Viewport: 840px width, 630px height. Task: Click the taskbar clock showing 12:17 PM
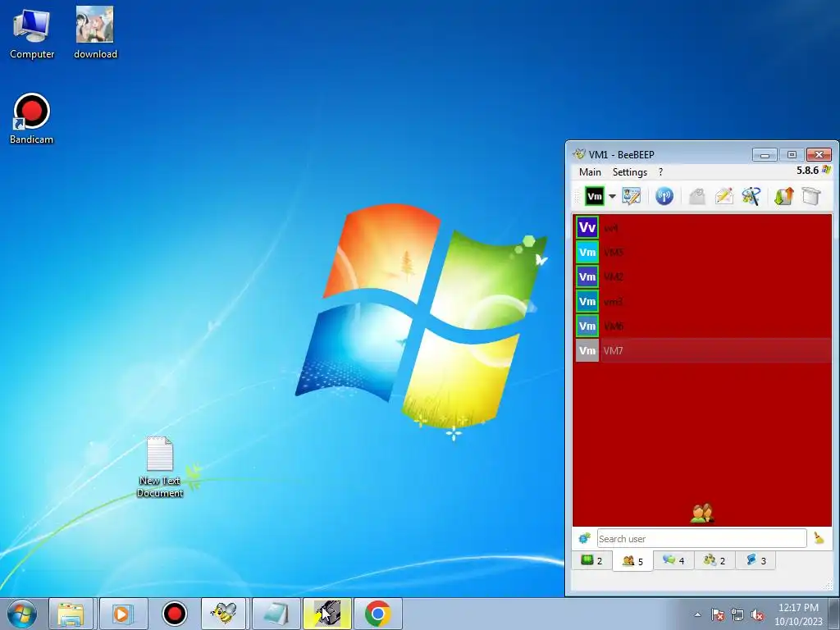pyautogui.click(x=798, y=614)
